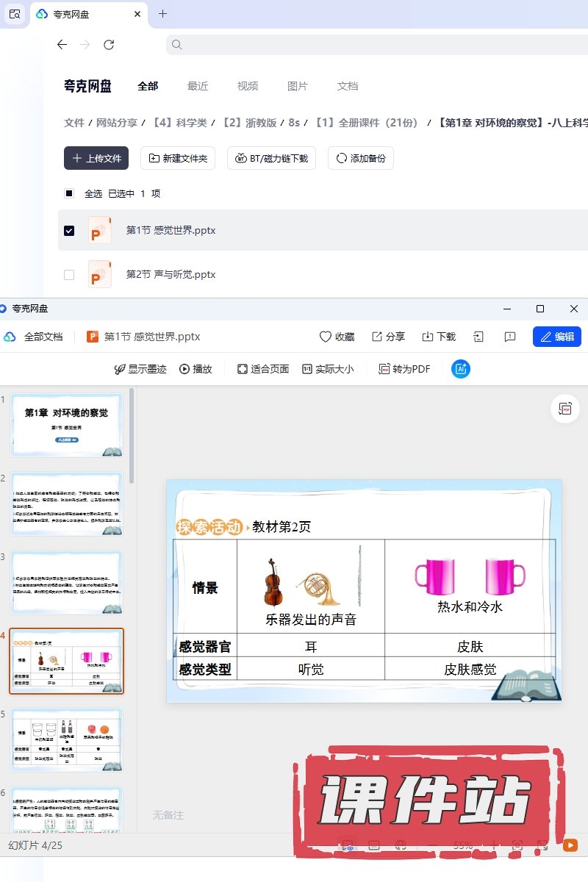Toggle the 全选 select-all checkbox
This screenshot has height=882, width=588.
[x=69, y=194]
